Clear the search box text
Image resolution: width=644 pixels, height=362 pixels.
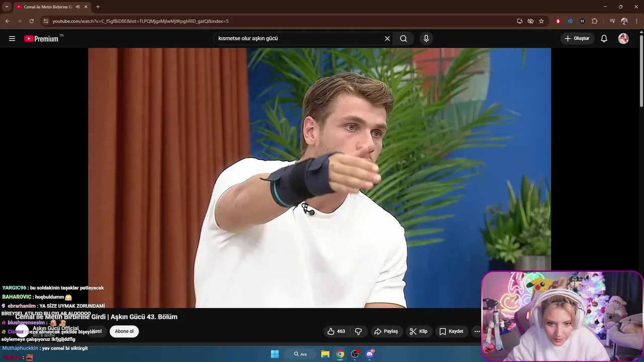(x=387, y=39)
